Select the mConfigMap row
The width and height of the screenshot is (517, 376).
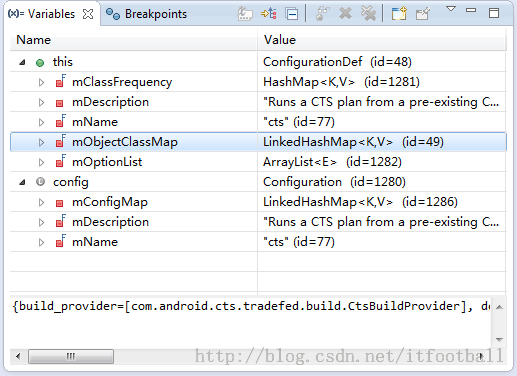pos(258,202)
